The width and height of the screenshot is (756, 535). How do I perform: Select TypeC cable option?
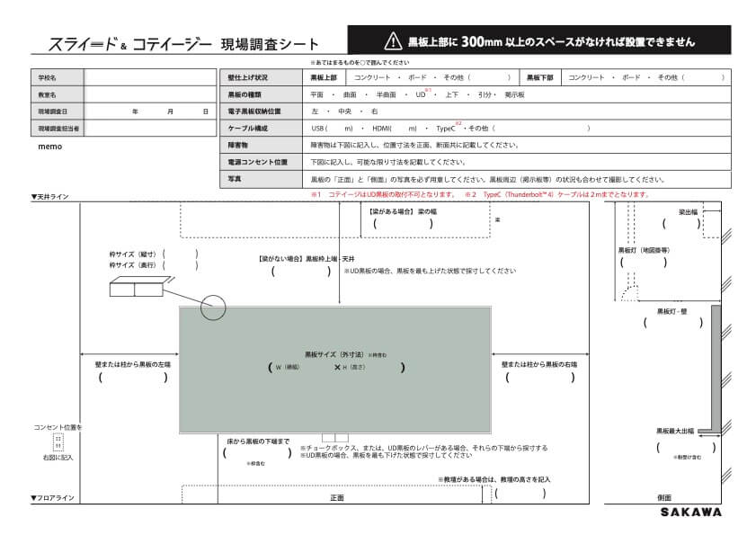446,129
